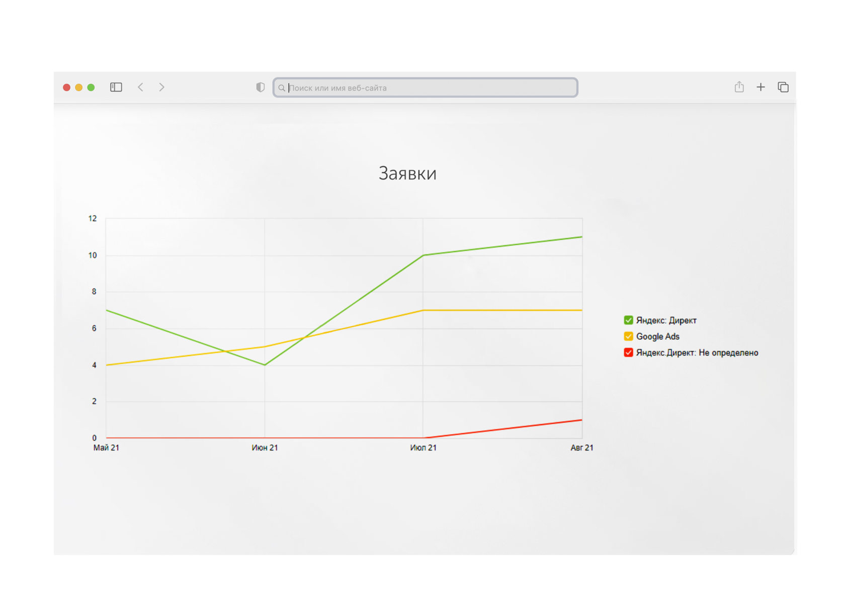This screenshot has width=845, height=616.
Task: Click the Заявки chart title
Action: [407, 173]
